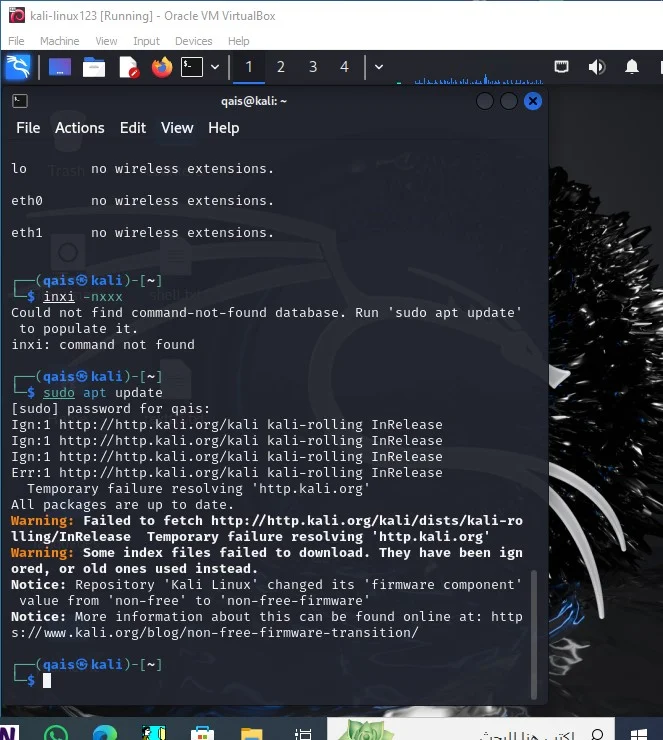Open VirtualBox View menu
Image resolution: width=663 pixels, height=740 pixels.
coord(106,41)
